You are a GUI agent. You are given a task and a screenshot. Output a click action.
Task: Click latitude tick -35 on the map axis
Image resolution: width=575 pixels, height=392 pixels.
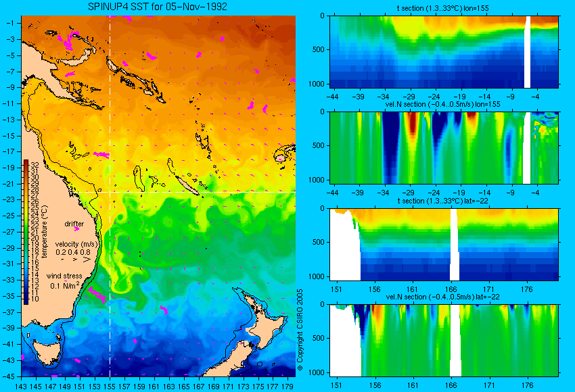click(x=9, y=296)
